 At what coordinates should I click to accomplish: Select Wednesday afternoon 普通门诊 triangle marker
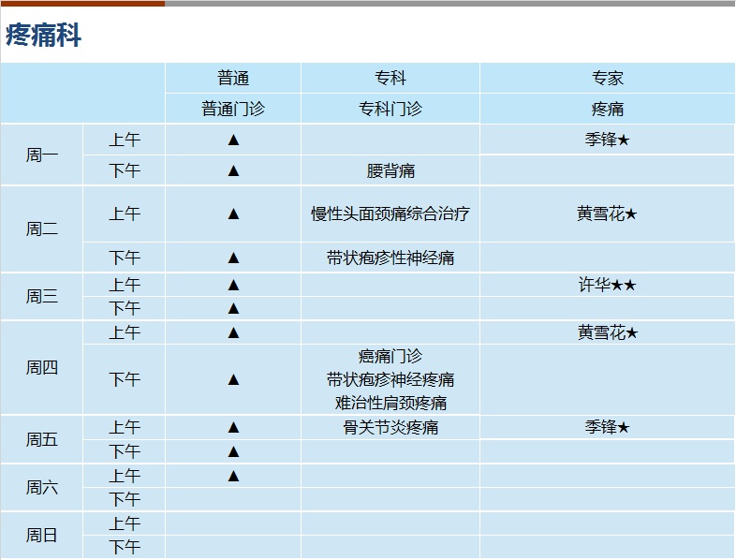pos(233,308)
